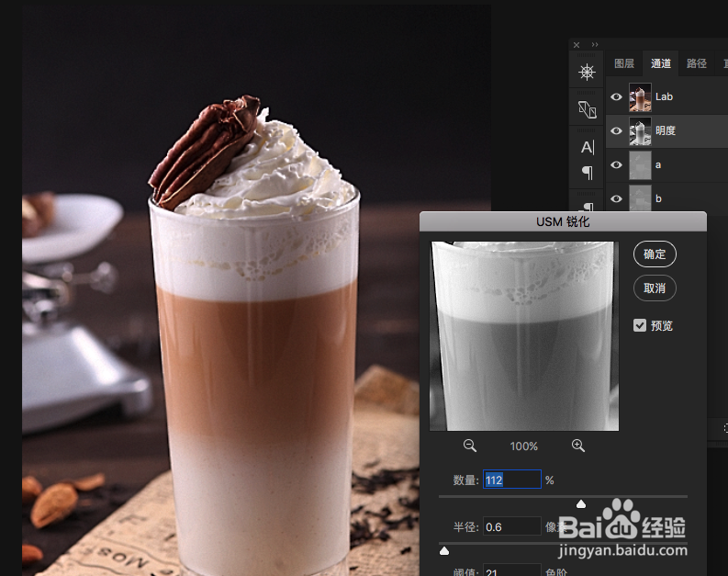728x576 pixels.
Task: Hide the Lab composite channel
Action: [x=616, y=97]
